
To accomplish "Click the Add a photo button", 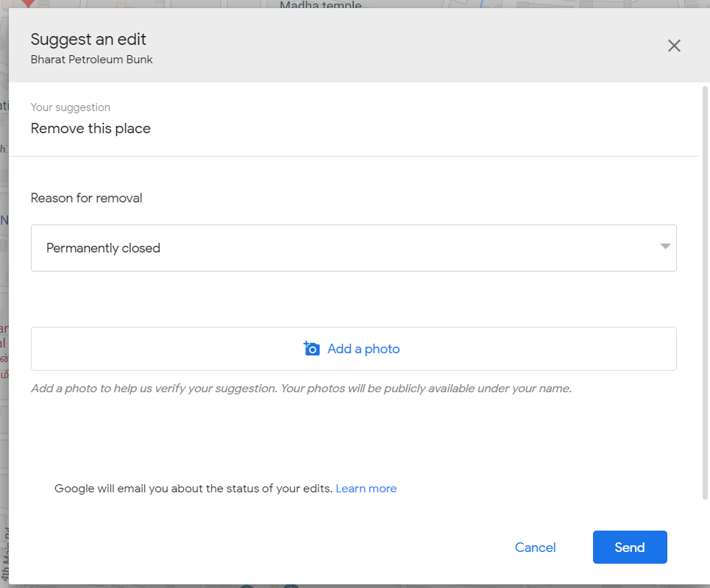I will coord(354,349).
